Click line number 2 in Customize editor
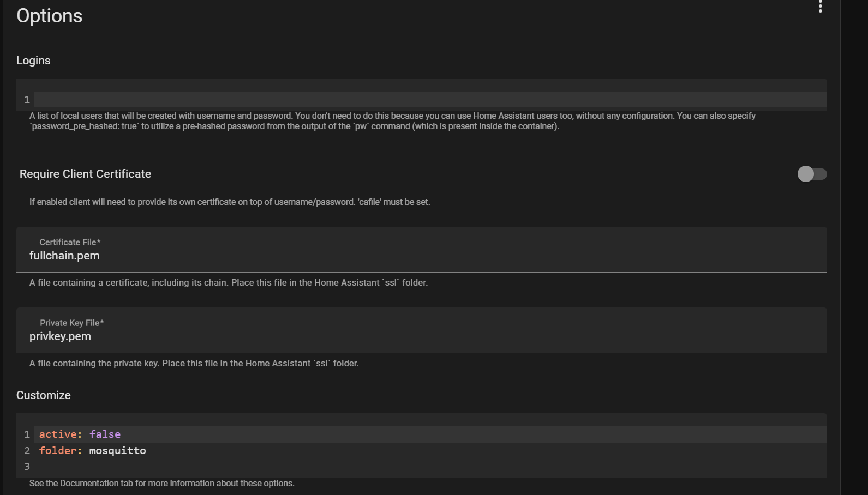The height and width of the screenshot is (495, 868). pyautogui.click(x=27, y=451)
